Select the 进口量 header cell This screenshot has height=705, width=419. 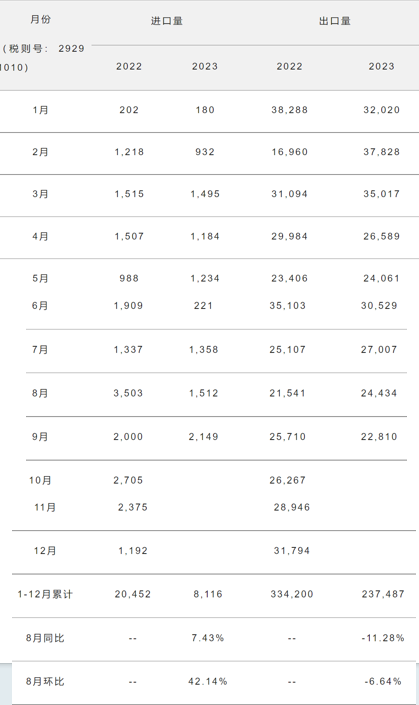[x=167, y=21]
